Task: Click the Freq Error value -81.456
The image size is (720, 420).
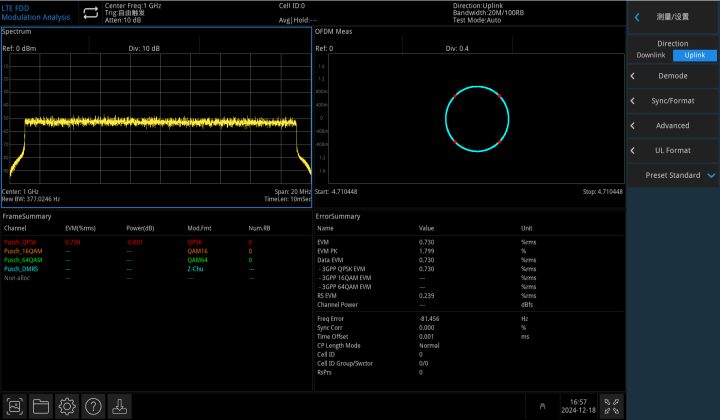Action: tap(429, 319)
